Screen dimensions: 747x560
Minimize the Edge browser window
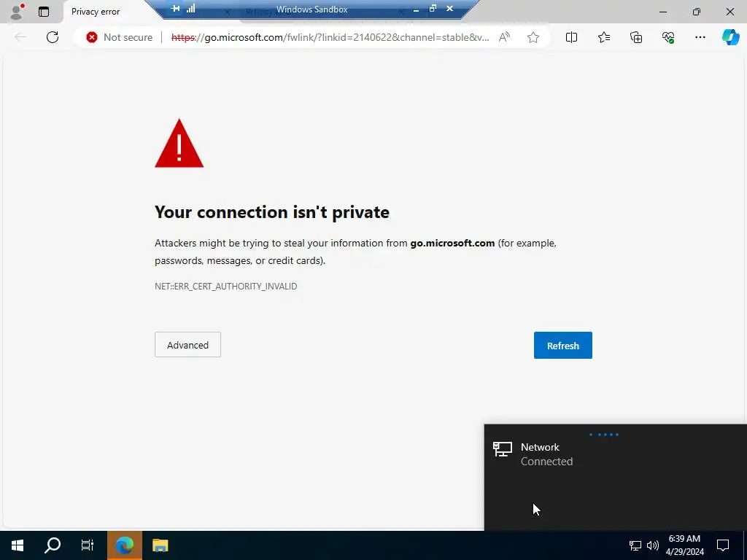663,12
